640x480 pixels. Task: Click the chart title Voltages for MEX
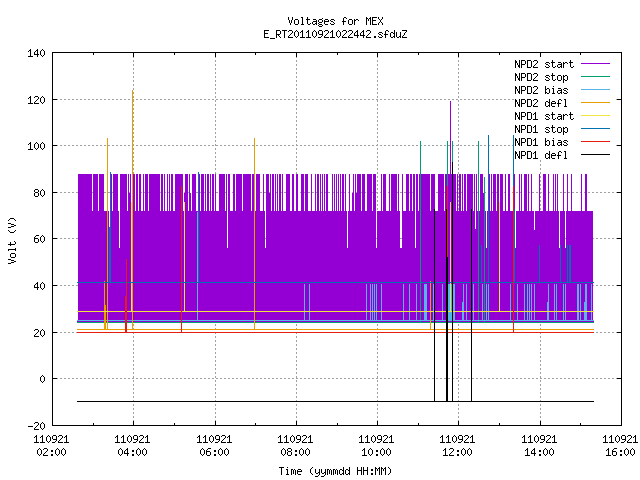(335, 21)
